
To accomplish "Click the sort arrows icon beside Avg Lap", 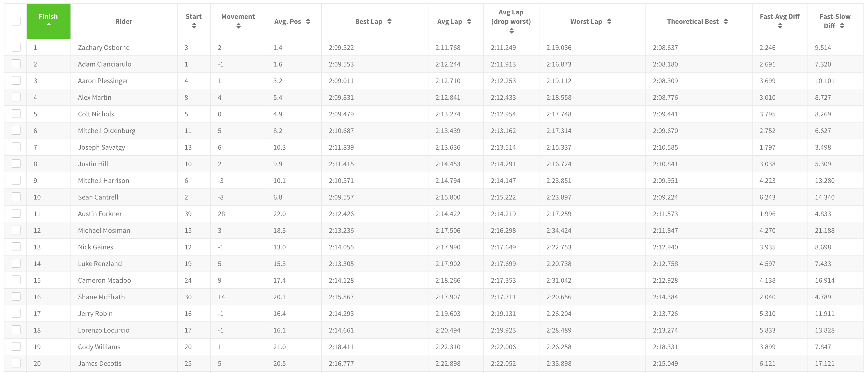I will coord(469,22).
